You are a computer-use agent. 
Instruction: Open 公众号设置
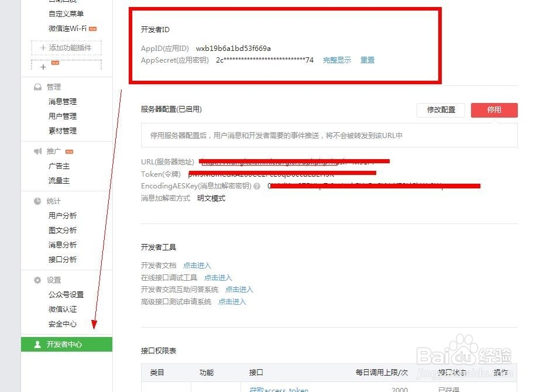point(66,295)
